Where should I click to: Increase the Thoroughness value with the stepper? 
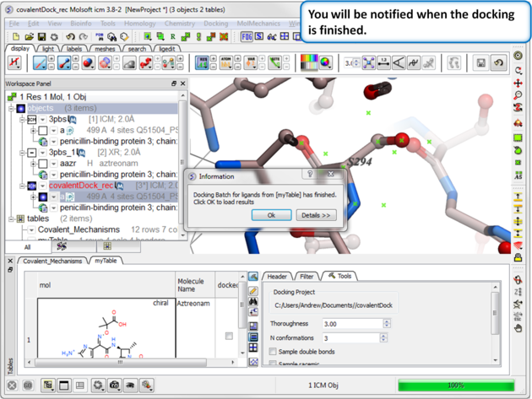pyautogui.click(x=387, y=321)
